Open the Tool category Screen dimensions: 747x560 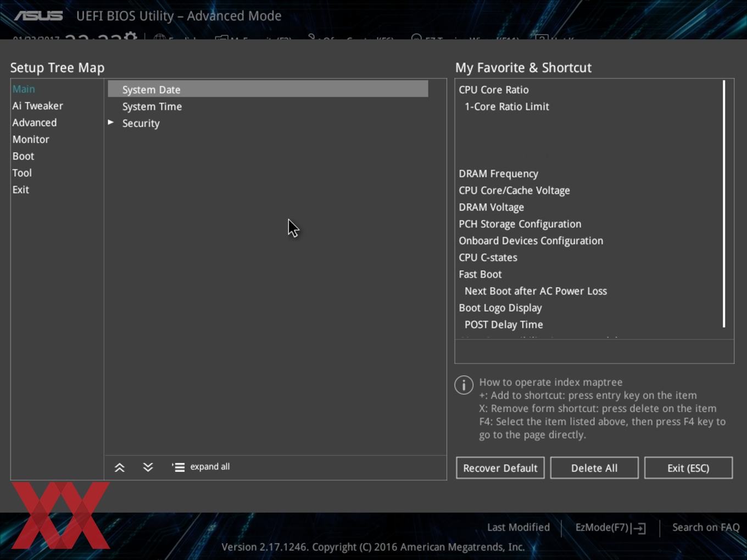[x=22, y=173]
